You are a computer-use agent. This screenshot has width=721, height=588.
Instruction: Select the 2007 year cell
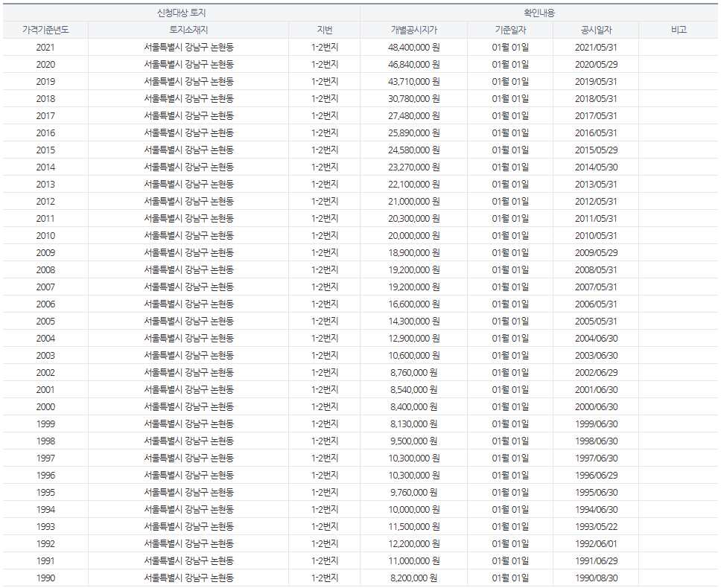[45, 287]
